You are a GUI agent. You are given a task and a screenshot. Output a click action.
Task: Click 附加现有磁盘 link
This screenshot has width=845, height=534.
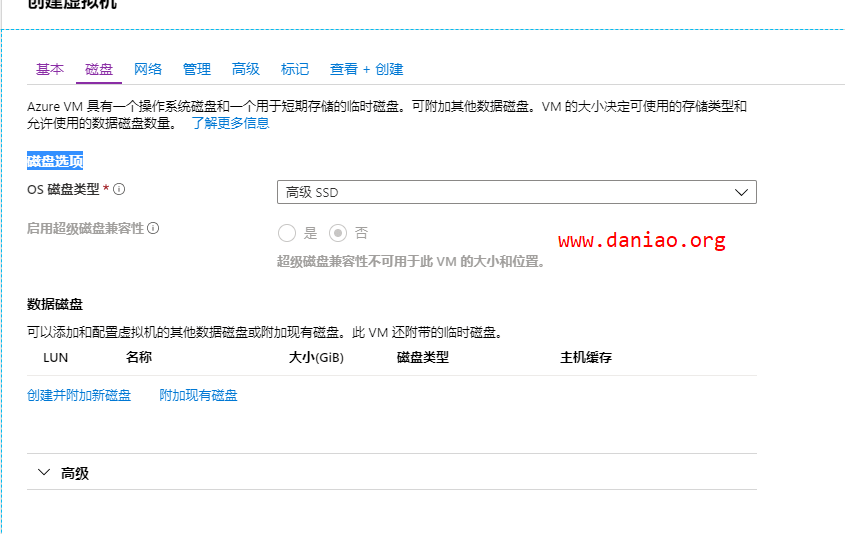pyautogui.click(x=198, y=395)
